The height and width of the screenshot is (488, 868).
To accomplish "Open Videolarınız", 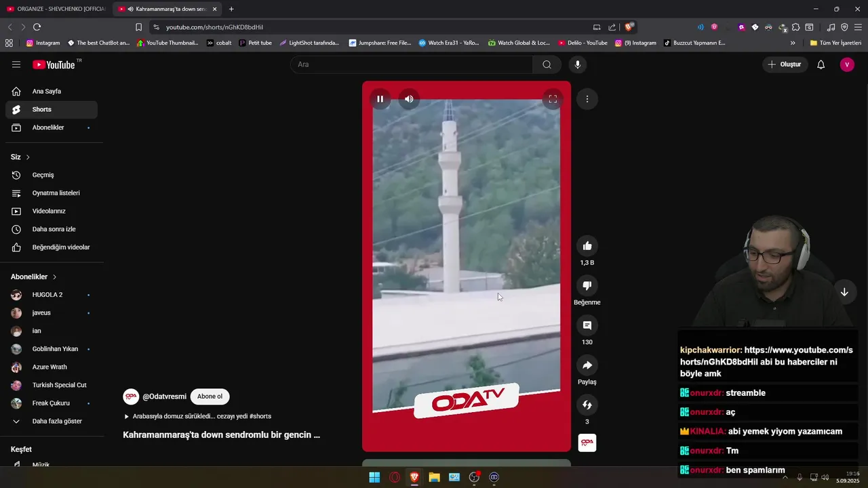I will click(x=52, y=211).
